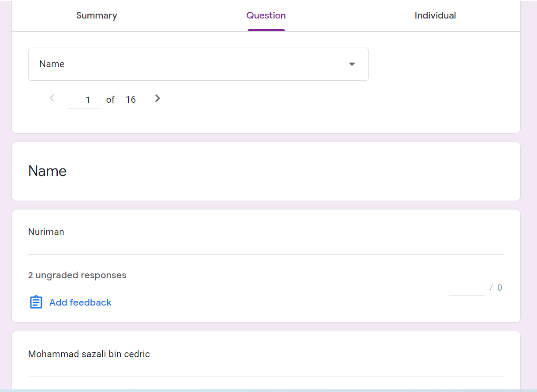Screen dimensions: 537x392
Task: Click the purple underline beneath the Question tab
Action: point(266,30)
